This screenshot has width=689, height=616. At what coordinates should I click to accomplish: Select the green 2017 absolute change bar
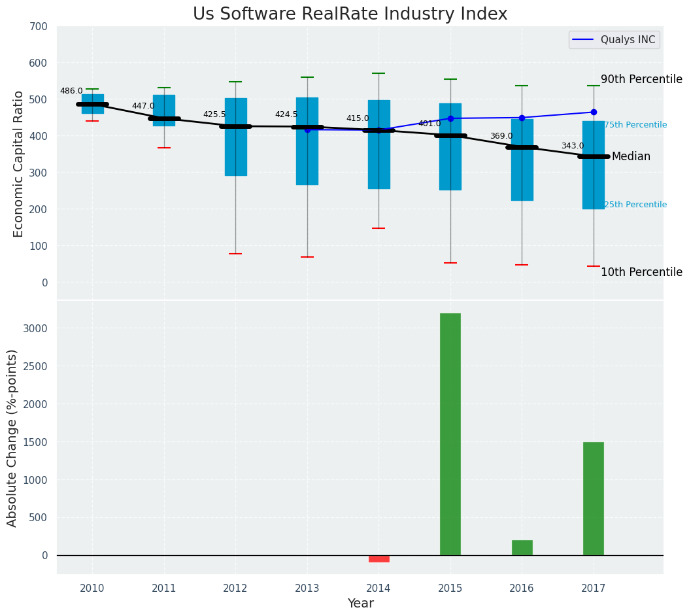tap(594, 498)
